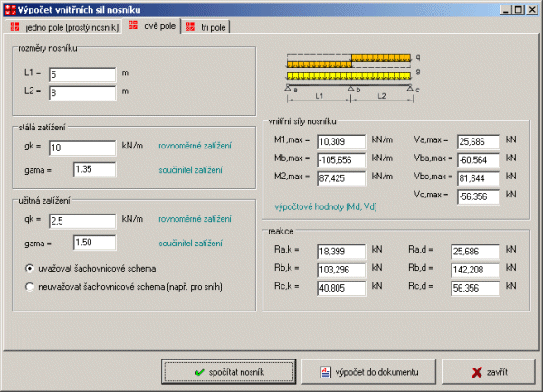Click 'součinitel zatížení' text under užitná zatížení

click(190, 244)
